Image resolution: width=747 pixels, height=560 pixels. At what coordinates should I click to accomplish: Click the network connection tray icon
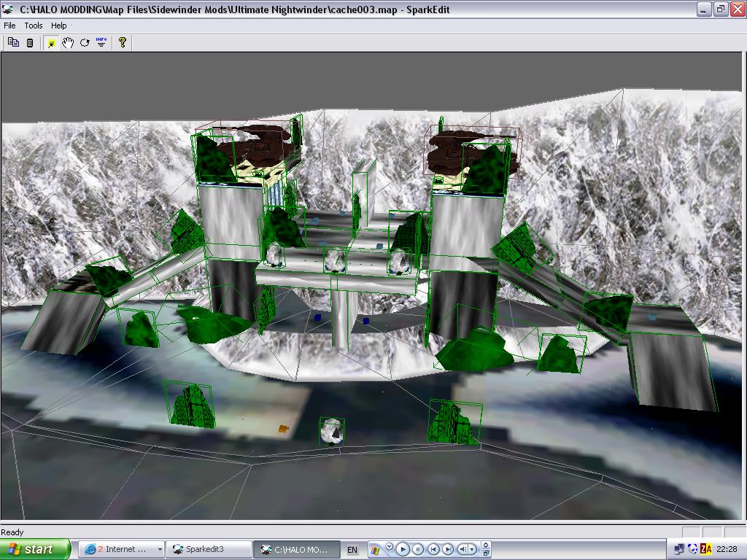click(x=679, y=550)
